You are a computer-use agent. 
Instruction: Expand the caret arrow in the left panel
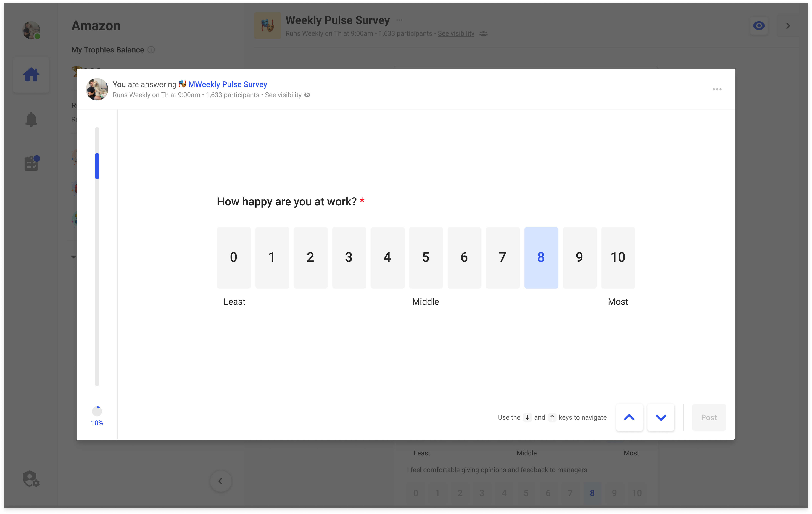(73, 257)
